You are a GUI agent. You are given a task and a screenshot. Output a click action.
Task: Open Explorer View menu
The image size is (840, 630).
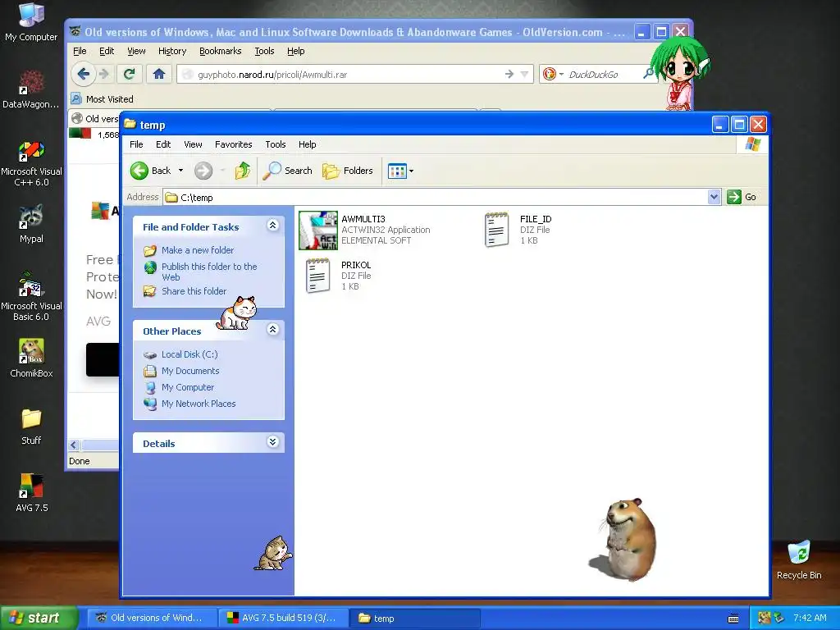pyautogui.click(x=193, y=144)
